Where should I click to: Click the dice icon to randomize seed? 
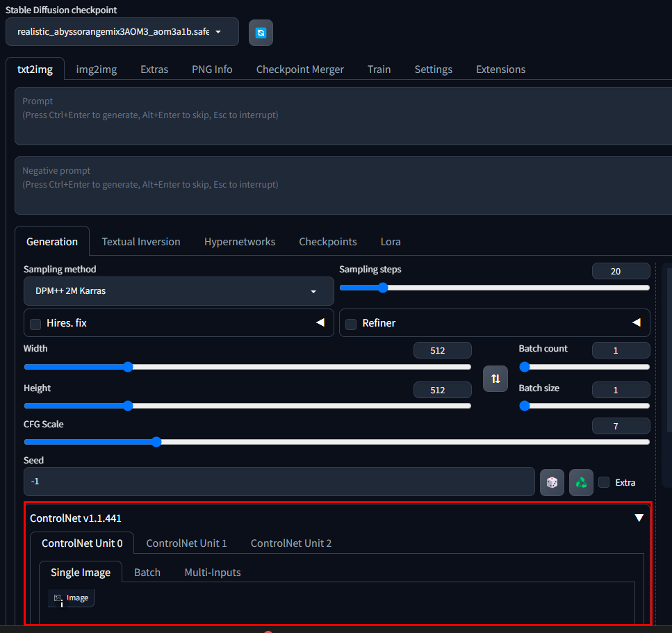click(x=552, y=482)
